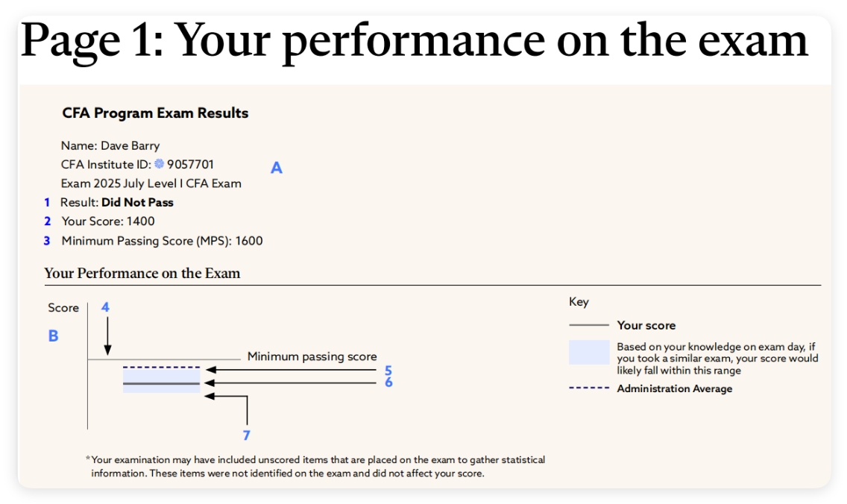Viewport: 847px width, 504px height.
Task: Click the Minimum Passing Score (MPS): 1600 line
Action: click(x=162, y=241)
